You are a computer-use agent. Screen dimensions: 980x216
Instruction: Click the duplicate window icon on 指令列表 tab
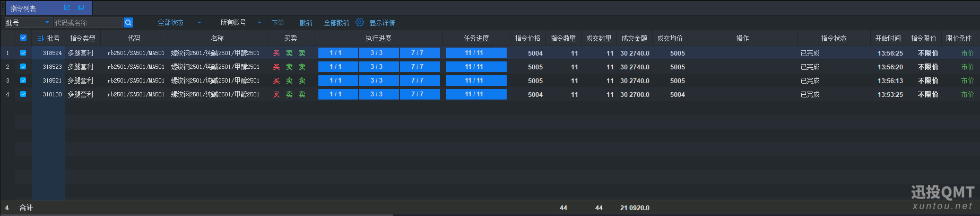(x=81, y=7)
